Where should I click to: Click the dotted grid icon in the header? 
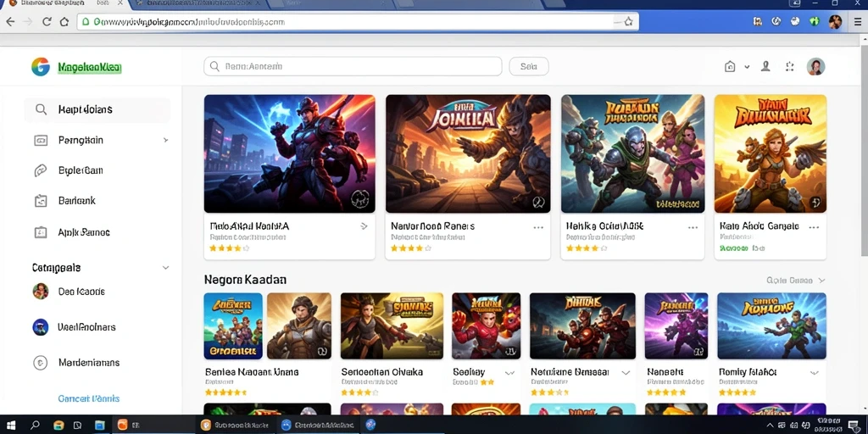(x=790, y=66)
